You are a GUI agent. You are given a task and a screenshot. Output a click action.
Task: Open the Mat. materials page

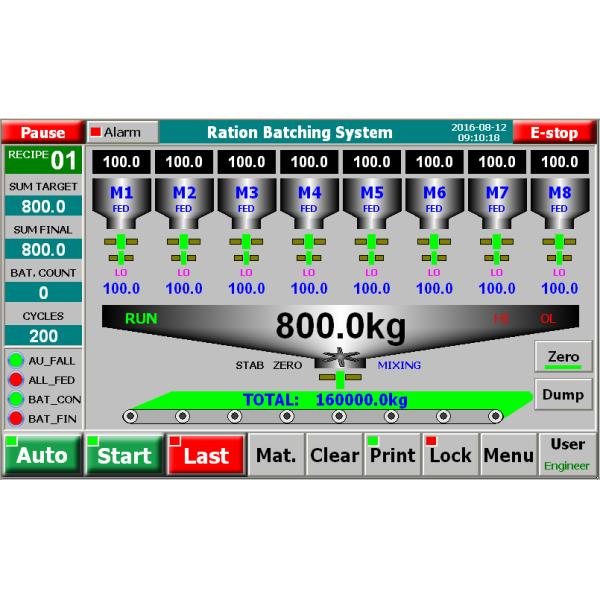point(276,455)
